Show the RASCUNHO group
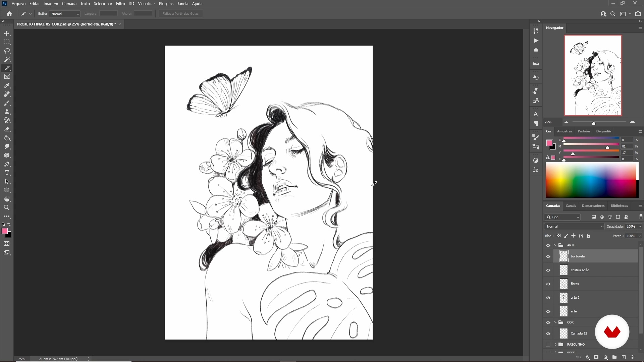644x362 pixels. (548, 345)
